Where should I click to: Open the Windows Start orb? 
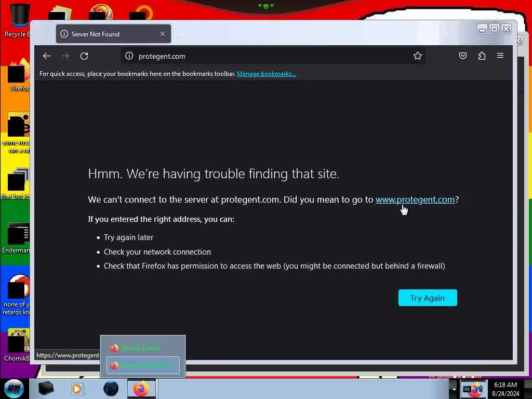tap(14, 389)
